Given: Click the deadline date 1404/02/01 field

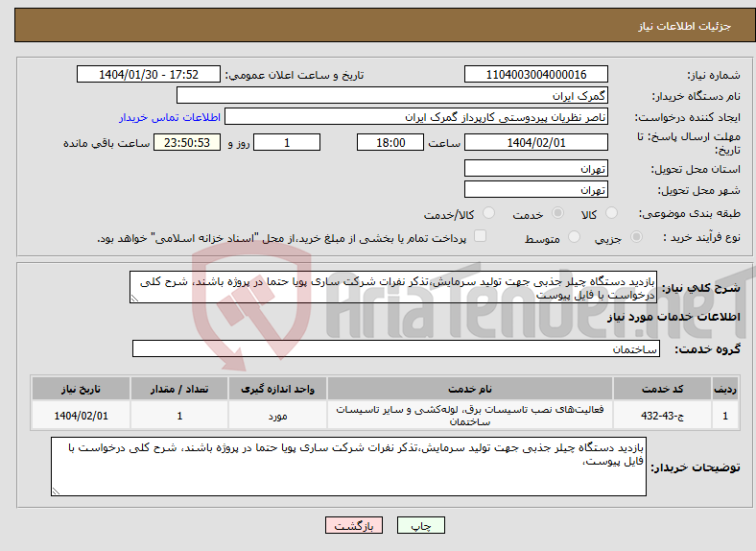Looking at the screenshot, I should [x=535, y=142].
